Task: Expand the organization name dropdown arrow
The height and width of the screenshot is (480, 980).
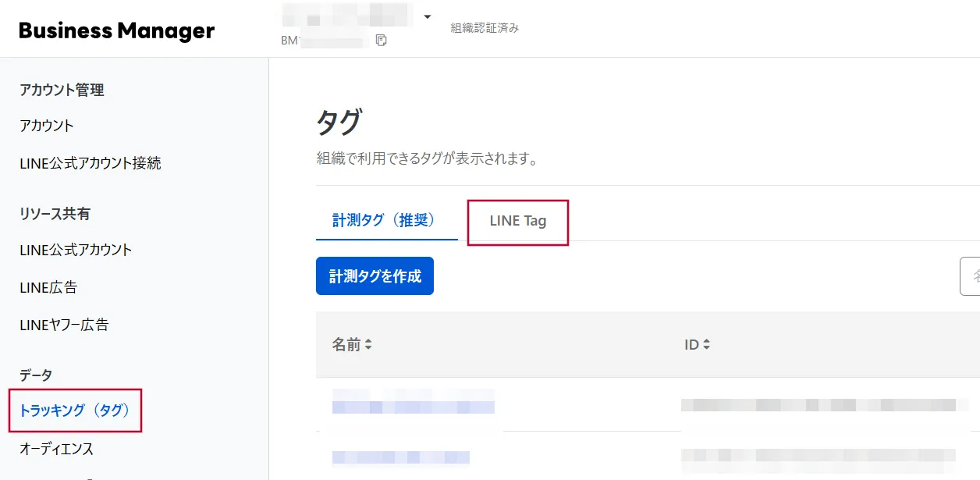Action: (x=426, y=16)
